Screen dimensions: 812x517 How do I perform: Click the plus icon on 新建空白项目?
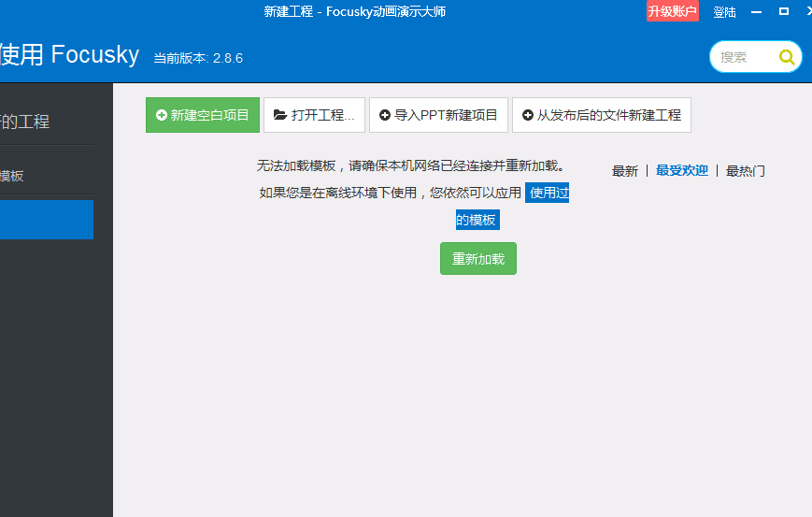[x=161, y=115]
